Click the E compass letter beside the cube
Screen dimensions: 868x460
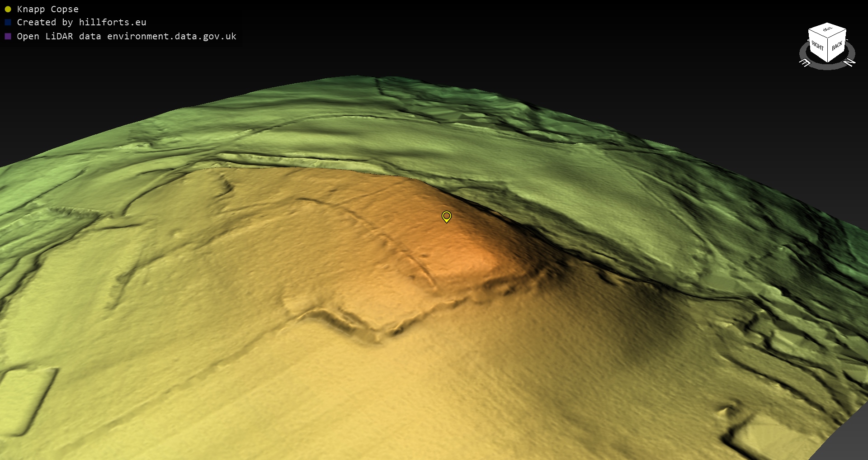[x=805, y=63]
